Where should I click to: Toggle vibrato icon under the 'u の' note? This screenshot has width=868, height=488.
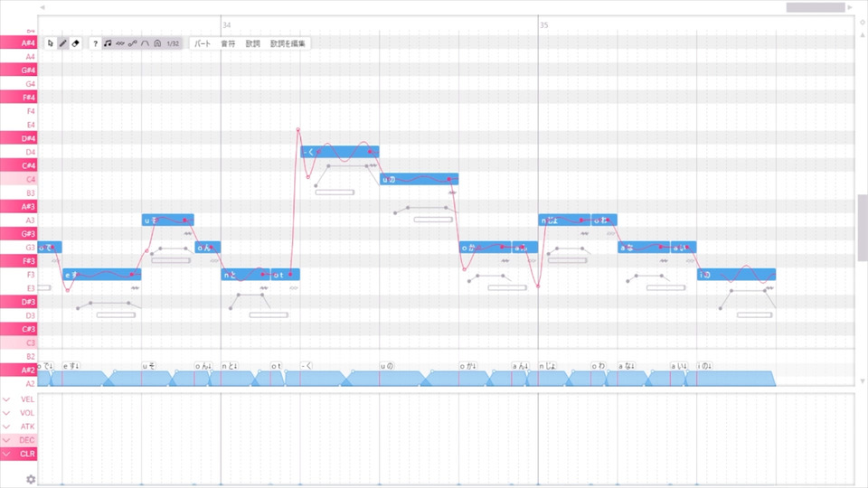point(452,192)
